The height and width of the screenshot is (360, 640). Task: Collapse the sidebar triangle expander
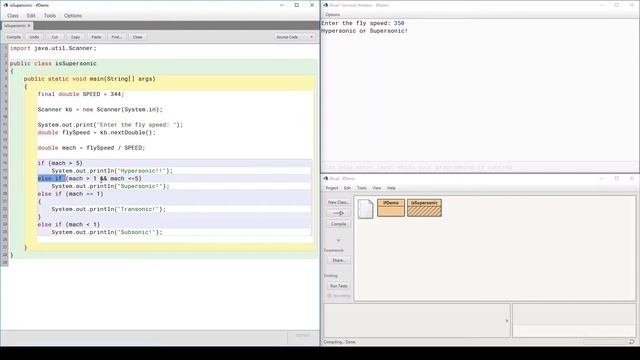point(338,240)
